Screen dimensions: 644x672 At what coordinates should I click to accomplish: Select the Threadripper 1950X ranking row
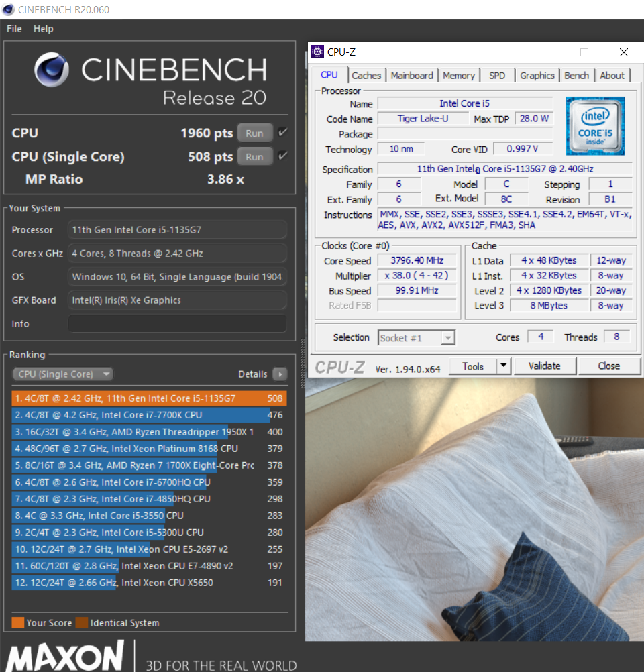coord(149,432)
